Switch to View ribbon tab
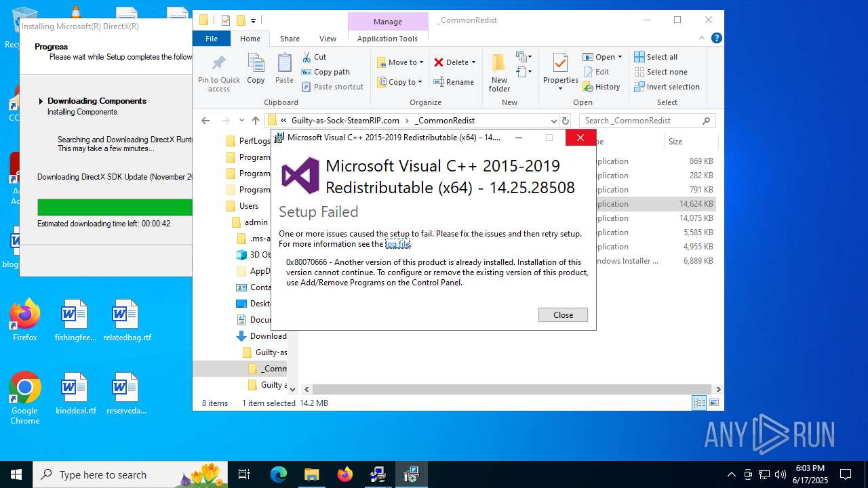Screen dimensions: 868x488 tap(328, 39)
